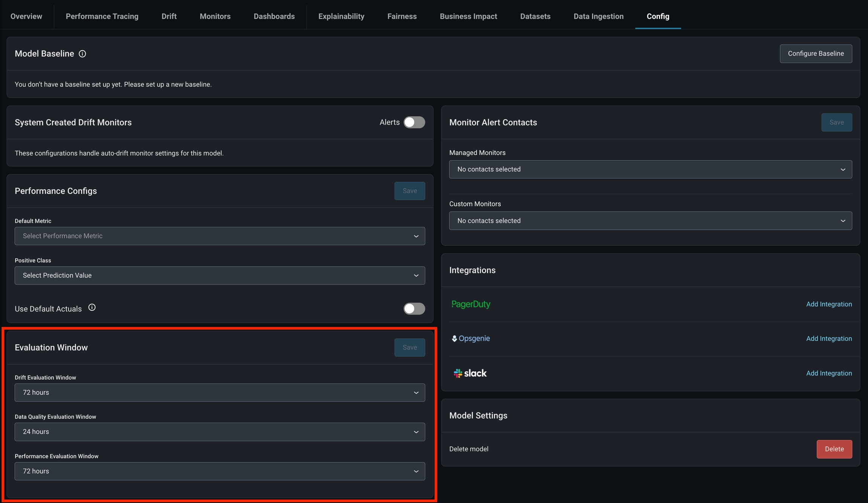
Task: Open the Explainability tab
Action: click(x=341, y=16)
